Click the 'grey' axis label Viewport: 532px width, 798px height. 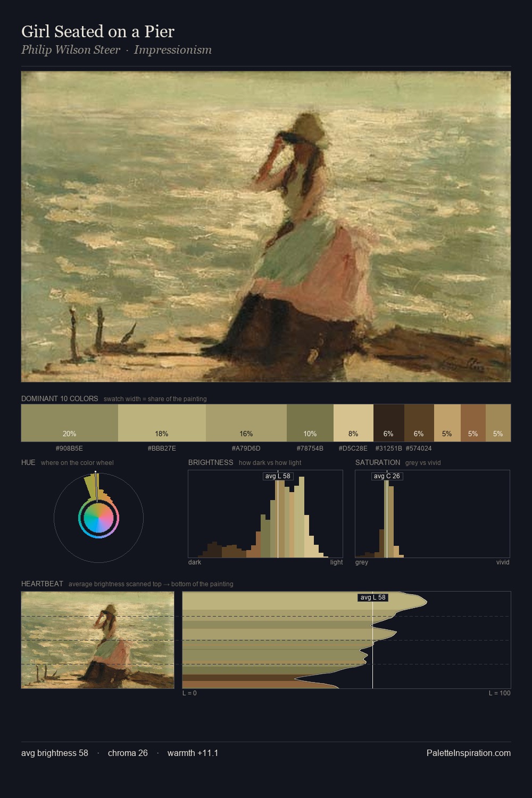[362, 562]
